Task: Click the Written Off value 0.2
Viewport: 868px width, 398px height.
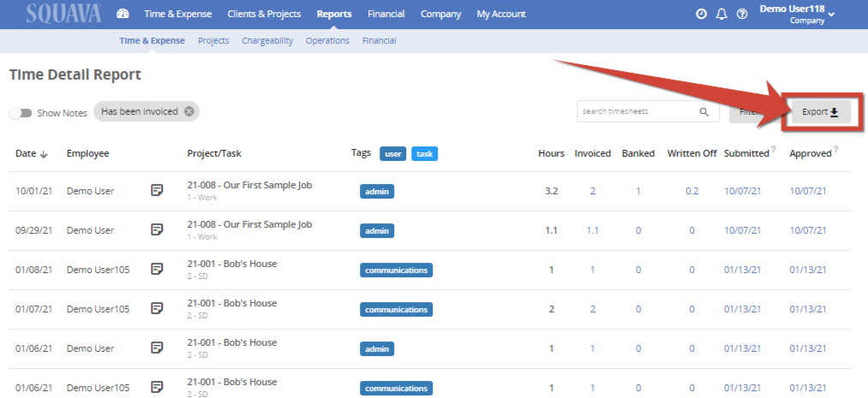Action: click(x=692, y=191)
